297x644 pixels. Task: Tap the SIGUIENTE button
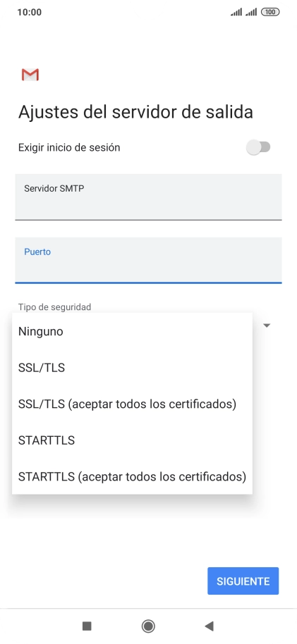coord(243,581)
